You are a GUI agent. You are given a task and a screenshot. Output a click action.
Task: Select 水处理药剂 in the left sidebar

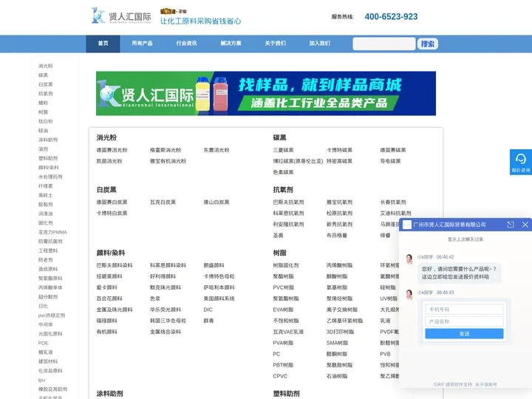coord(50,177)
